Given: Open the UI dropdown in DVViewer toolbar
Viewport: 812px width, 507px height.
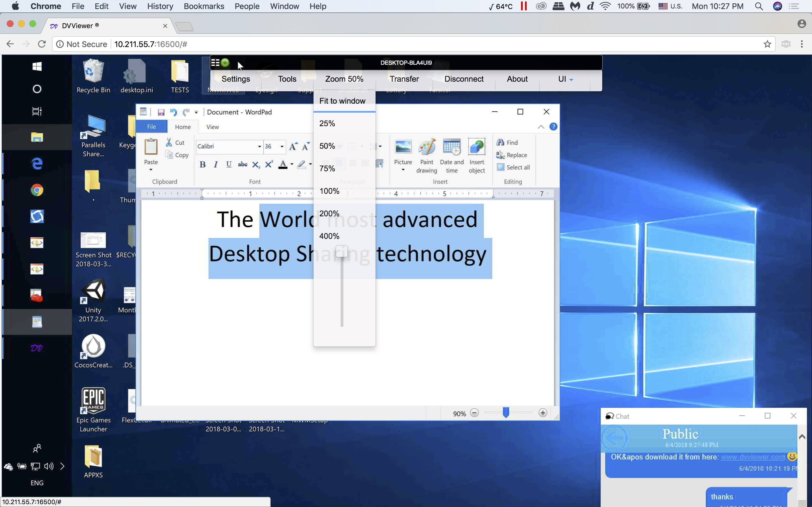Looking at the screenshot, I should coord(565,79).
